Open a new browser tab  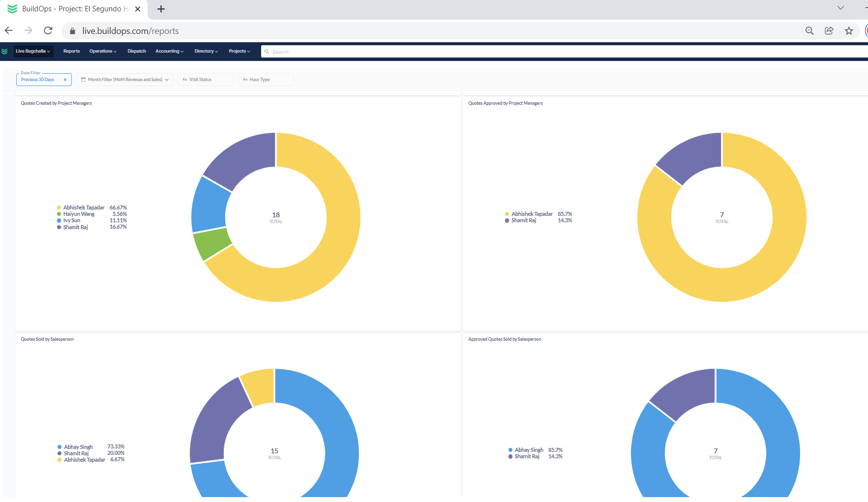point(161,9)
